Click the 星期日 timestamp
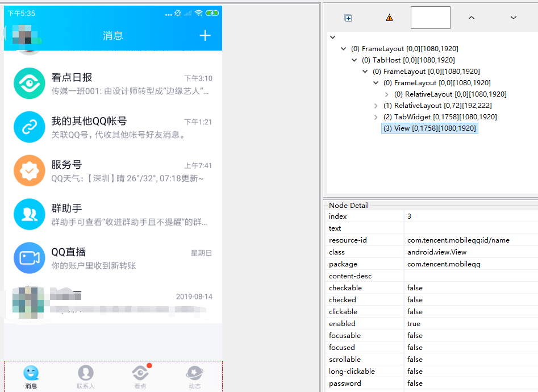The width and height of the screenshot is (538, 392). click(x=202, y=253)
